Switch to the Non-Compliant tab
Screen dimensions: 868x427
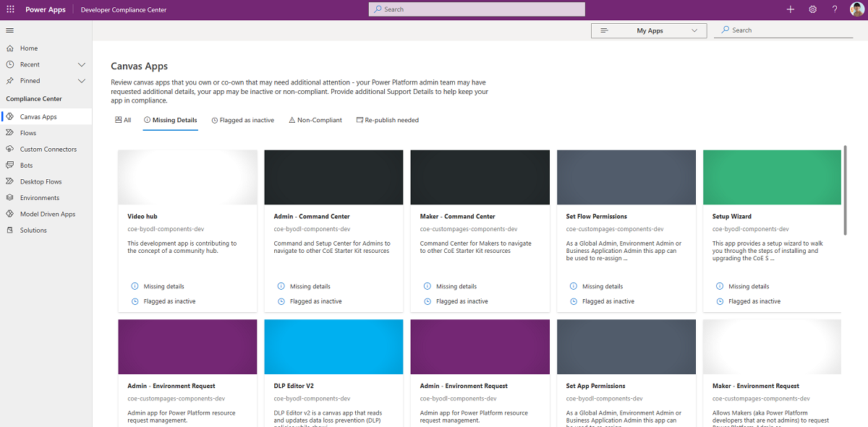tap(315, 120)
